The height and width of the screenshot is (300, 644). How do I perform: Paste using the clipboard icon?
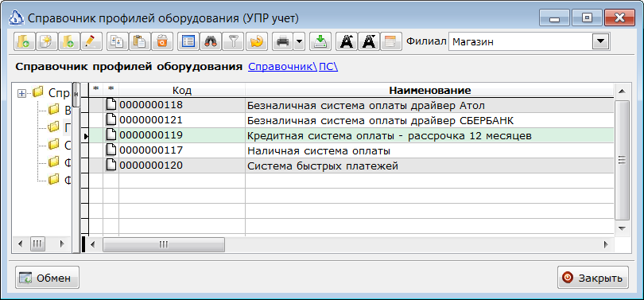tap(140, 41)
